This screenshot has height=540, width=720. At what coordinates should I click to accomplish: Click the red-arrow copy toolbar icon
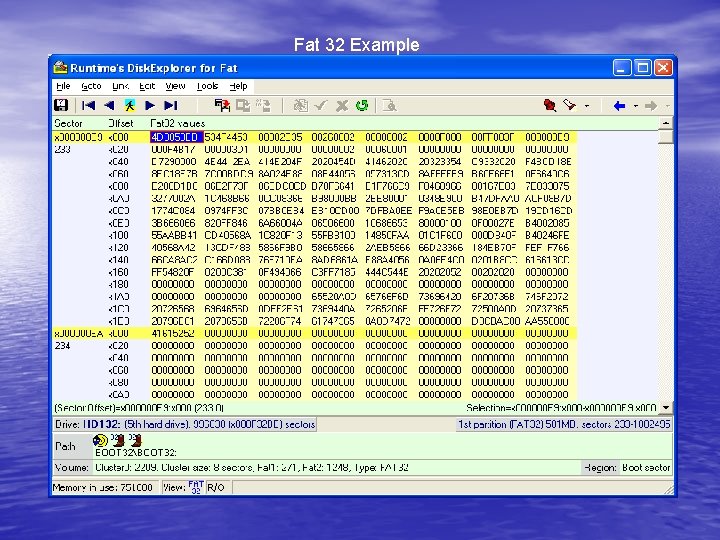(x=223, y=106)
